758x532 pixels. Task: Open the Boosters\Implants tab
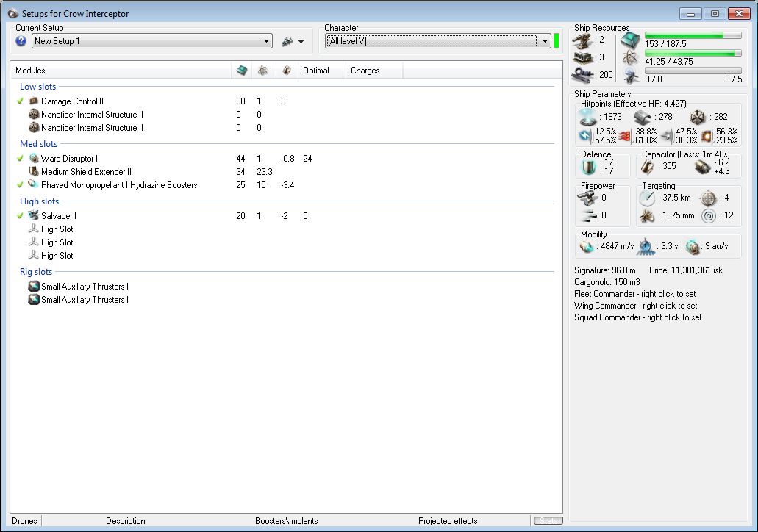pos(287,521)
